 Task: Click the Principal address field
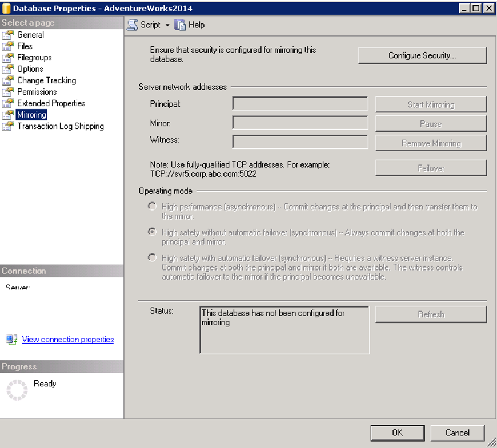point(300,103)
